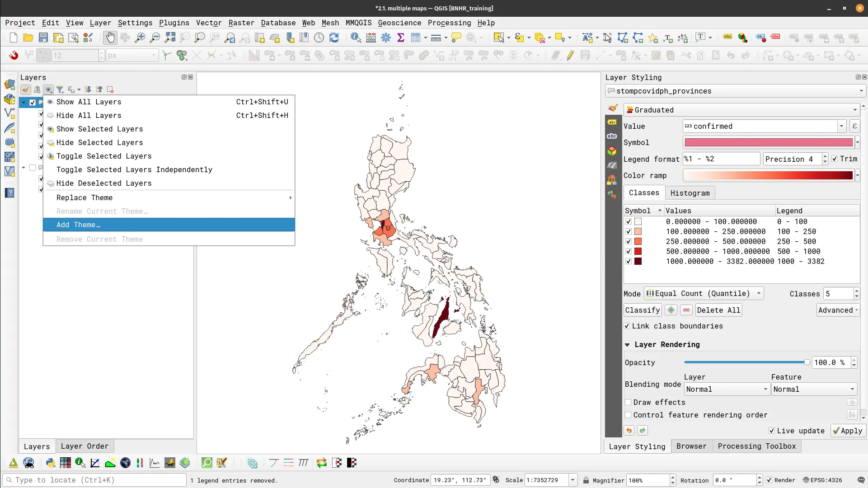
Task: Select the Pan Map tool
Action: tap(110, 38)
